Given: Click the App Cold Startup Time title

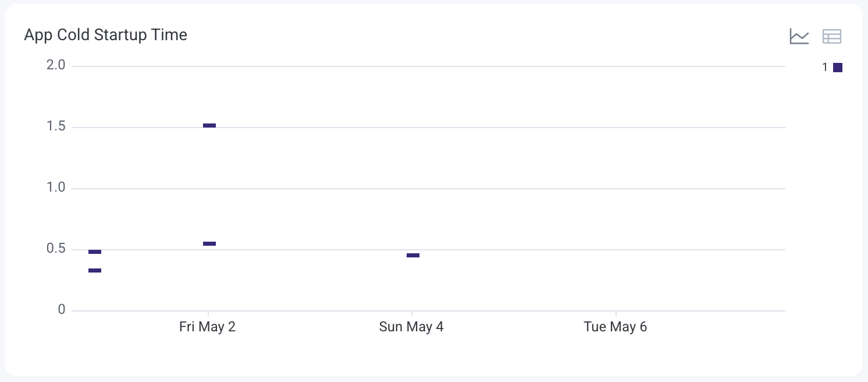Looking at the screenshot, I should [x=105, y=35].
